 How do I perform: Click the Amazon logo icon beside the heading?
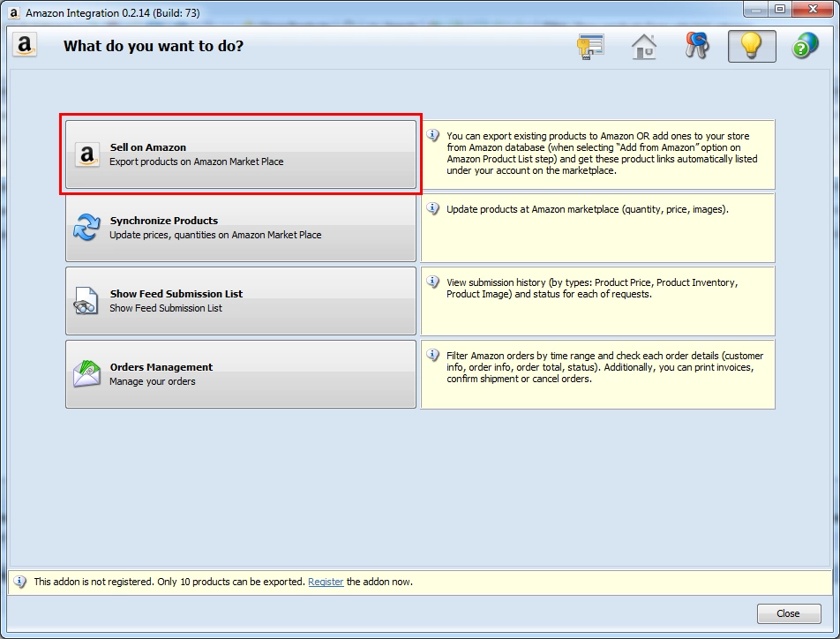coord(25,45)
